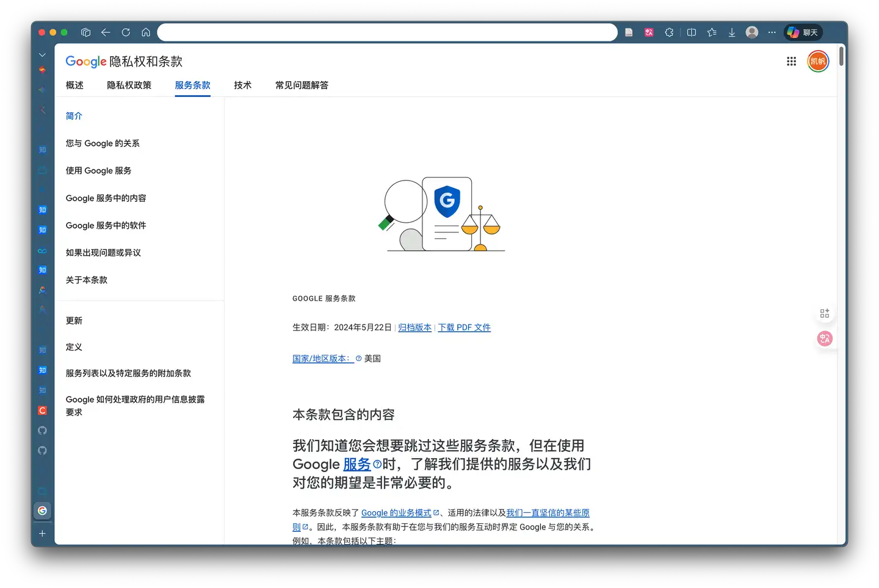The height and width of the screenshot is (588, 879).
Task: Click help icon beside 国家/地区版本
Action: click(x=359, y=359)
